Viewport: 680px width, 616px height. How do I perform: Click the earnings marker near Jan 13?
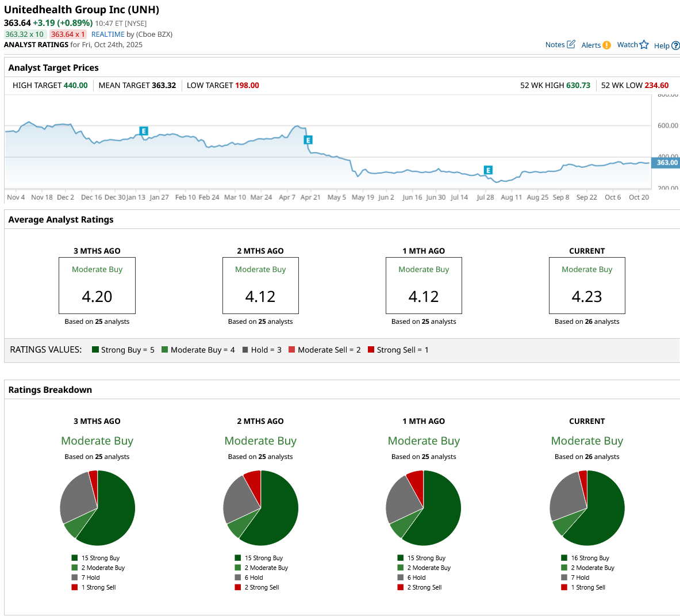coord(144,131)
